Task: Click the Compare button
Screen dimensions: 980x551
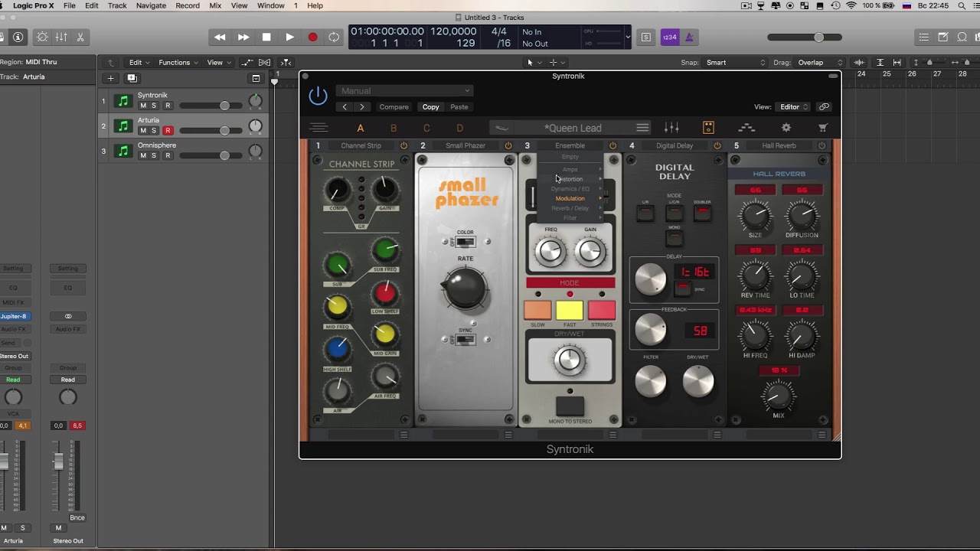Action: click(x=394, y=107)
